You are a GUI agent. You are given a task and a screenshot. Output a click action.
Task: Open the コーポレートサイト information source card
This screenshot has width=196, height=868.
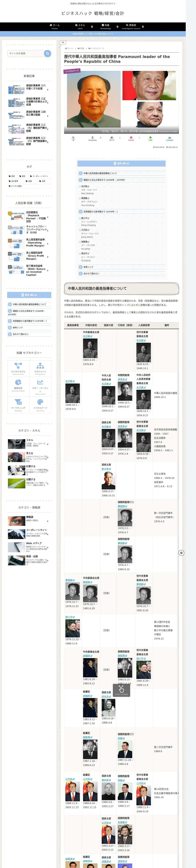(29, 534)
